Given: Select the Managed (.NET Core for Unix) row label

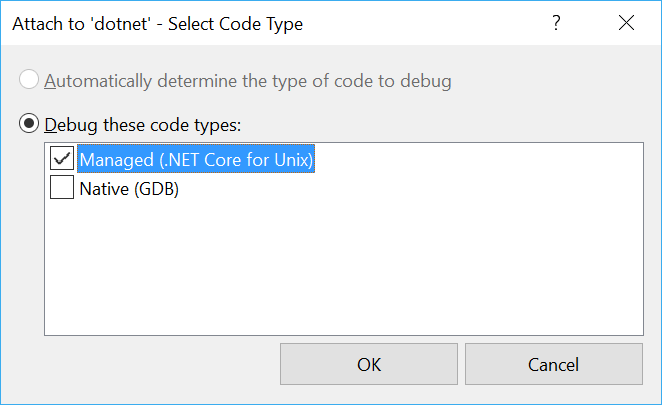Looking at the screenshot, I should pyautogui.click(x=197, y=159).
